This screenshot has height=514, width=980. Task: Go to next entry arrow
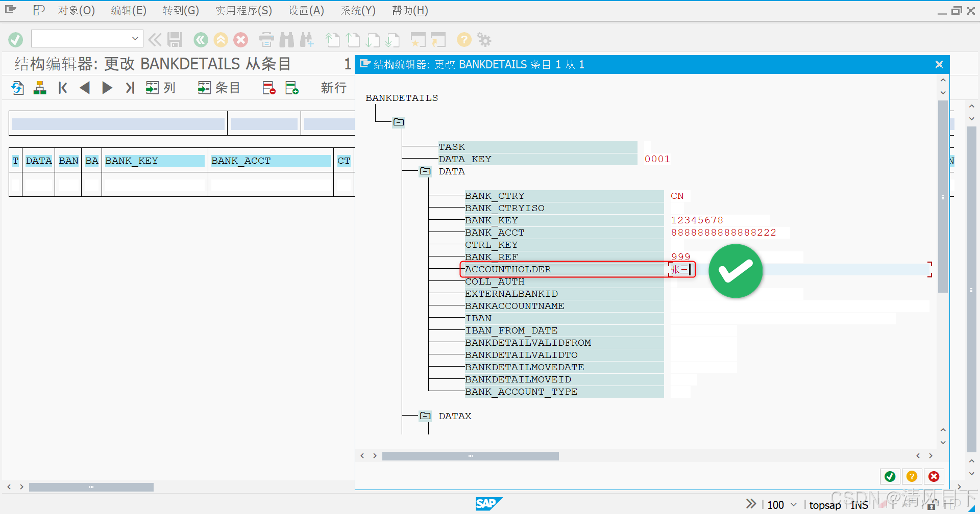pyautogui.click(x=107, y=88)
